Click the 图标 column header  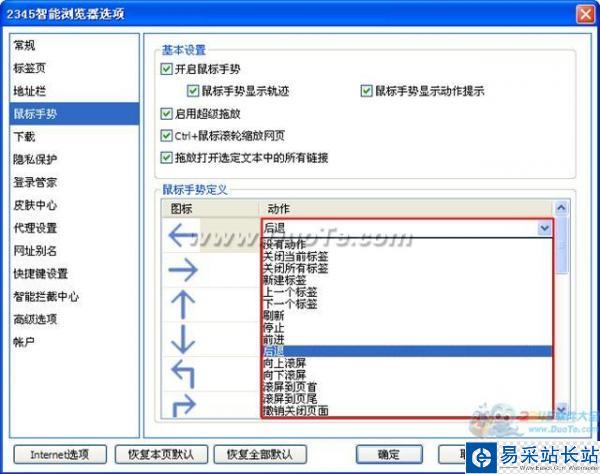[x=210, y=208]
